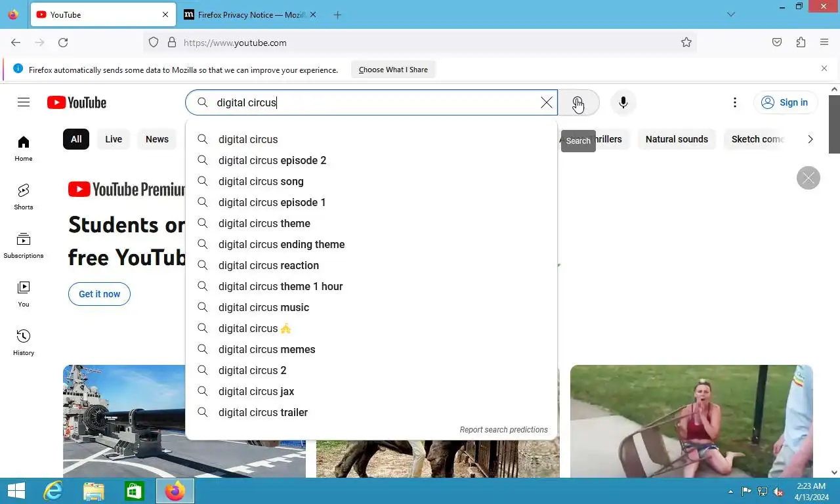Open Subscriptions in the sidebar
The width and height of the screenshot is (840, 504).
(x=24, y=245)
